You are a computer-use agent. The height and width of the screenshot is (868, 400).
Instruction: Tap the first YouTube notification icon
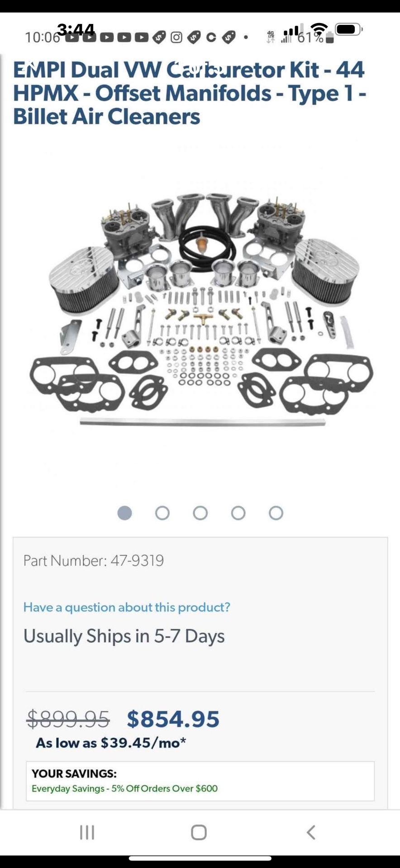click(x=72, y=37)
